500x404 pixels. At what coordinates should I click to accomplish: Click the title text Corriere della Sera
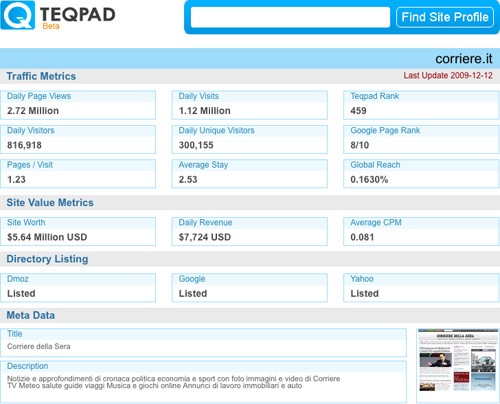(39, 346)
